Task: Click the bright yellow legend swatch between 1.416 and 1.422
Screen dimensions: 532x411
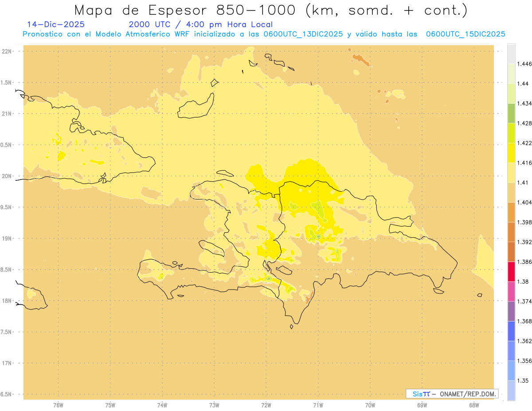Action: (511, 153)
